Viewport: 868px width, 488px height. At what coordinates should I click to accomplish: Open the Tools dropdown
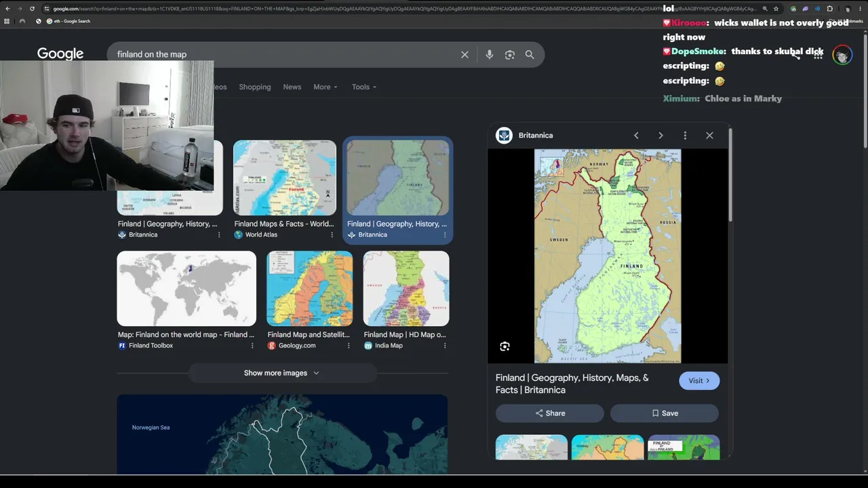[364, 87]
